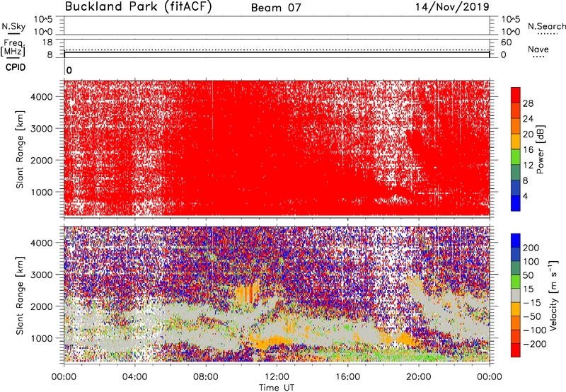
Task: Click the orange echo patch near 10:00 in velocity panel
Action: (x=247, y=293)
